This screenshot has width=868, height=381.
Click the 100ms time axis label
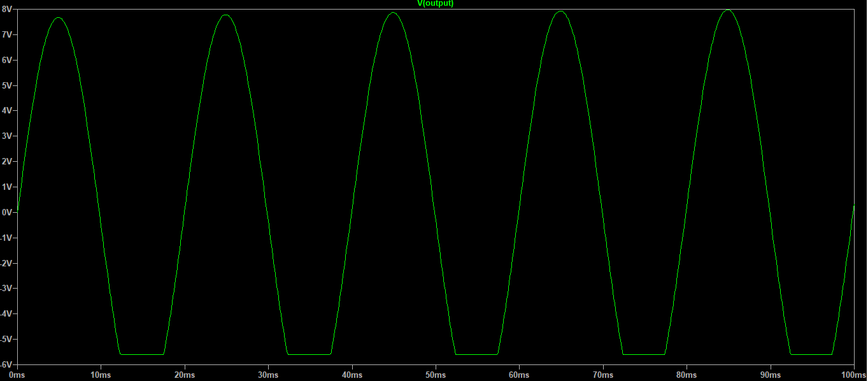tap(853, 375)
